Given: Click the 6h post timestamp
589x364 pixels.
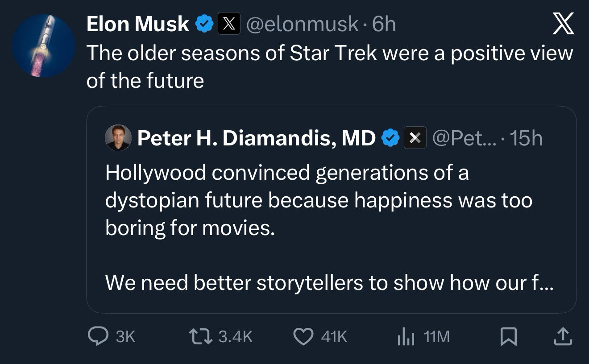Looking at the screenshot, I should point(384,24).
